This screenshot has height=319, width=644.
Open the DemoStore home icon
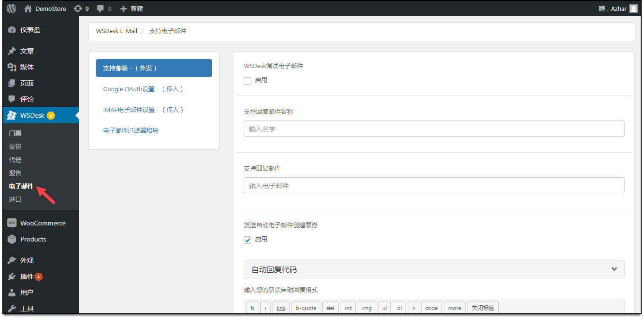tap(28, 9)
